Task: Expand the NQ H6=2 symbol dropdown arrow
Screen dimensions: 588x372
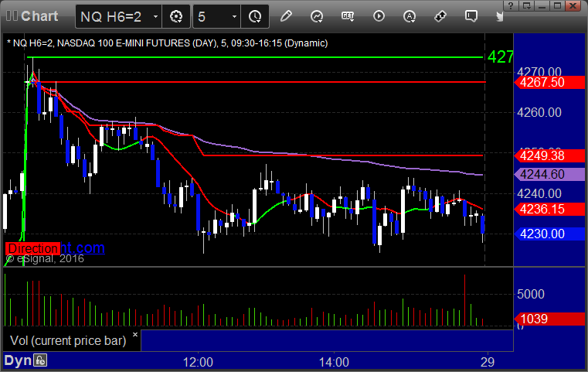Action: click(155, 17)
